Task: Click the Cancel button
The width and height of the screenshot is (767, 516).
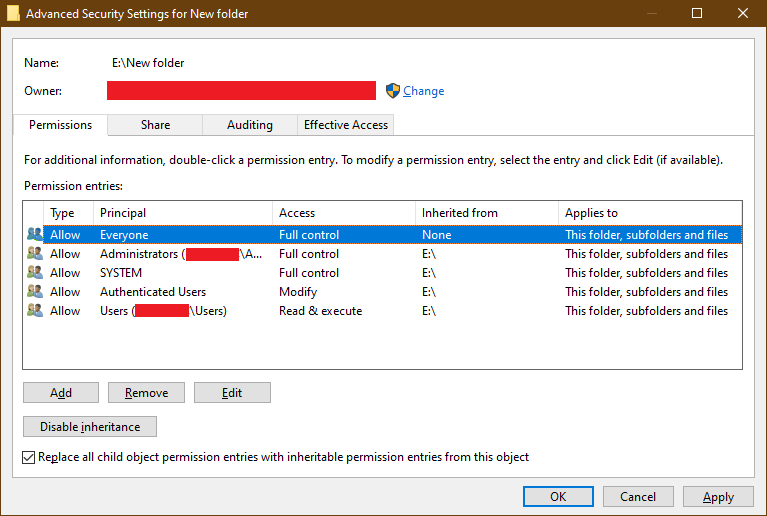Action: point(638,496)
